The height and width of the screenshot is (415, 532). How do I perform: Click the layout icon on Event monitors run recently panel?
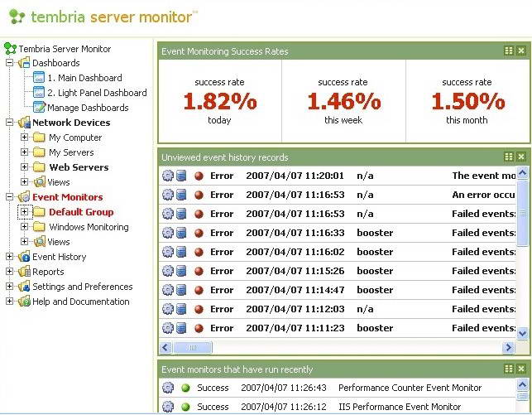[x=509, y=369]
